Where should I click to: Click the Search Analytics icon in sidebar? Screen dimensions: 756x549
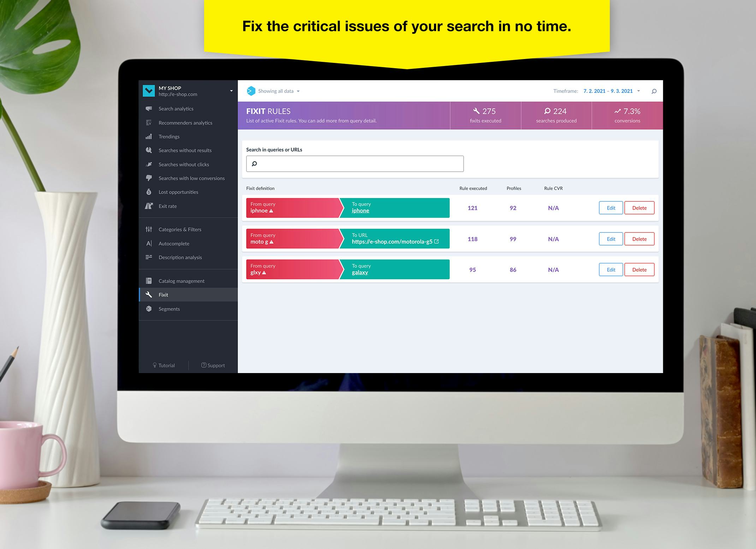pyautogui.click(x=149, y=108)
